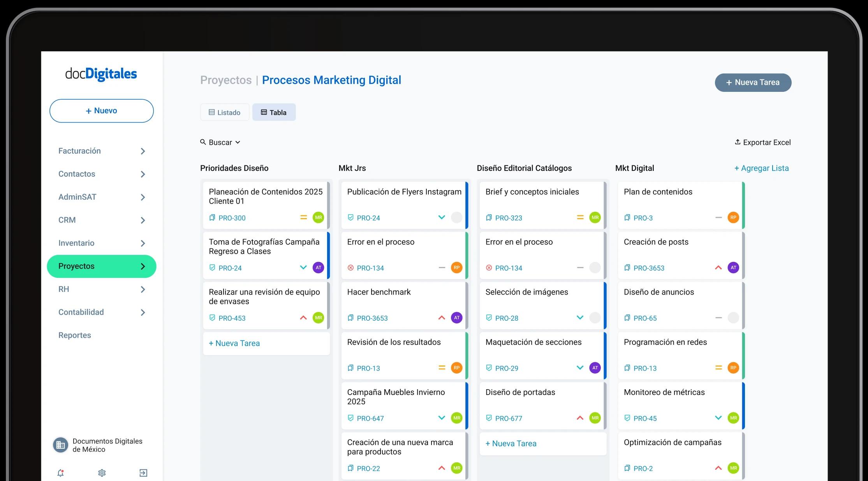Click high priority arrow on PRO-453 card
868x481 pixels.
pos(303,318)
